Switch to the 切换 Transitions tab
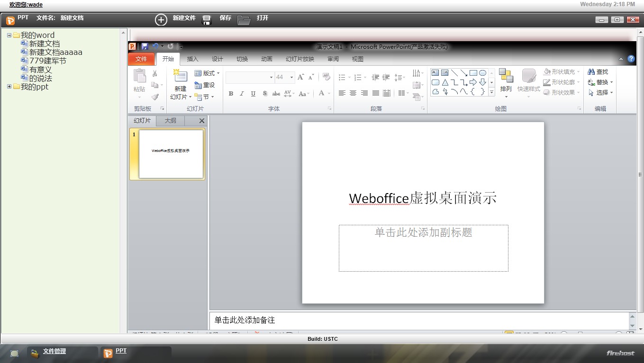This screenshot has width=644, height=363. click(x=242, y=59)
